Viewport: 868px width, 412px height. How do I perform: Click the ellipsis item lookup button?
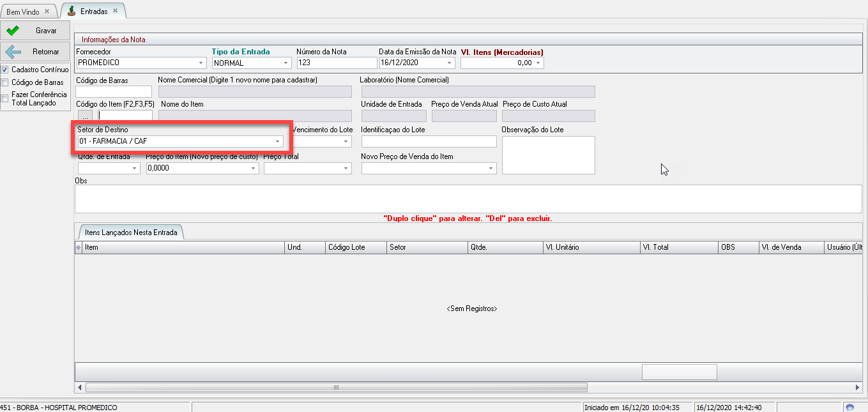coord(85,116)
